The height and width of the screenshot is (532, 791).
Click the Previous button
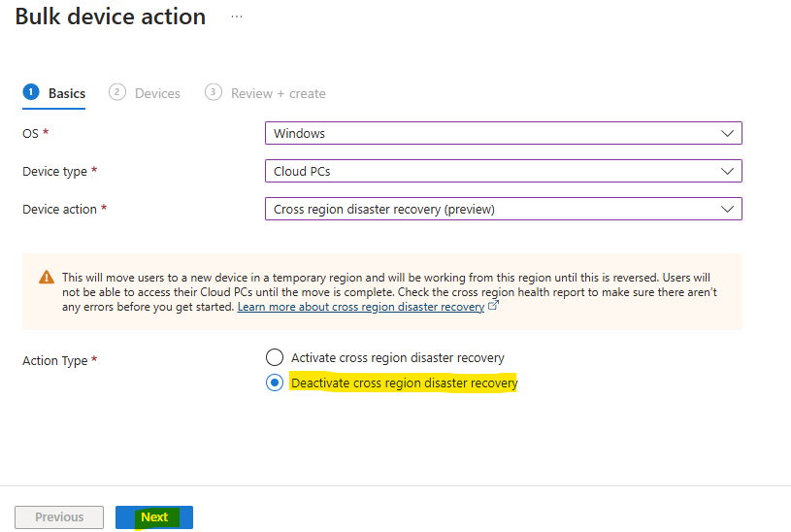(59, 517)
